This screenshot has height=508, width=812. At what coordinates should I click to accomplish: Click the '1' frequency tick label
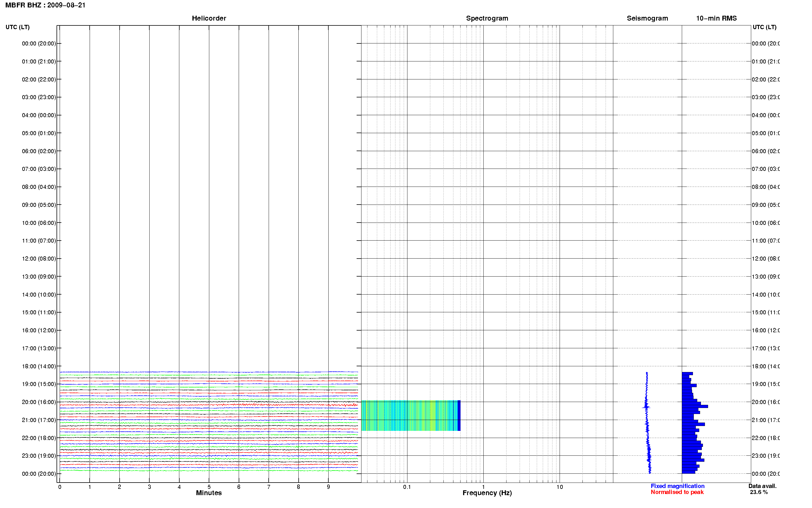pos(483,487)
